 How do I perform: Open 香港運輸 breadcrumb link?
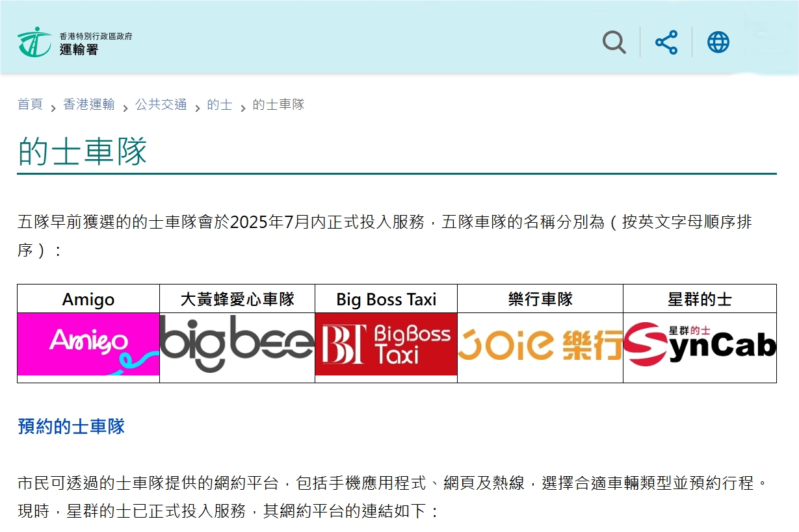(89, 105)
